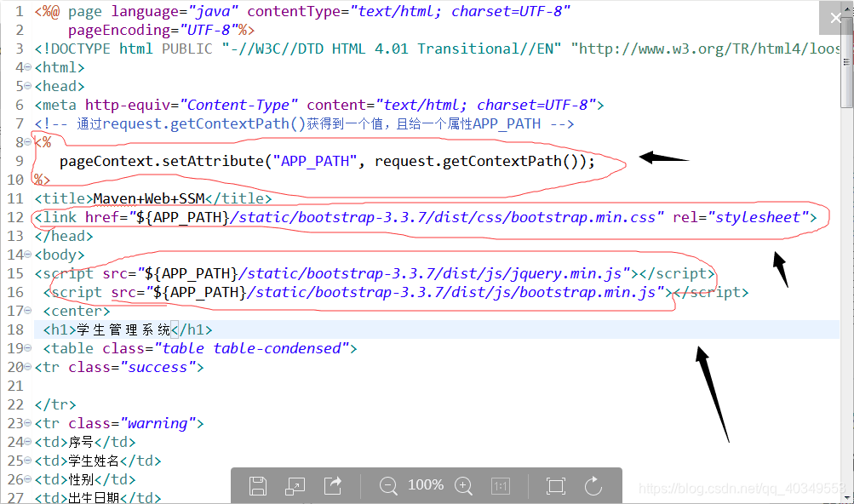Zoom in with the plus magnifier
This screenshot has width=854, height=504.
(463, 485)
